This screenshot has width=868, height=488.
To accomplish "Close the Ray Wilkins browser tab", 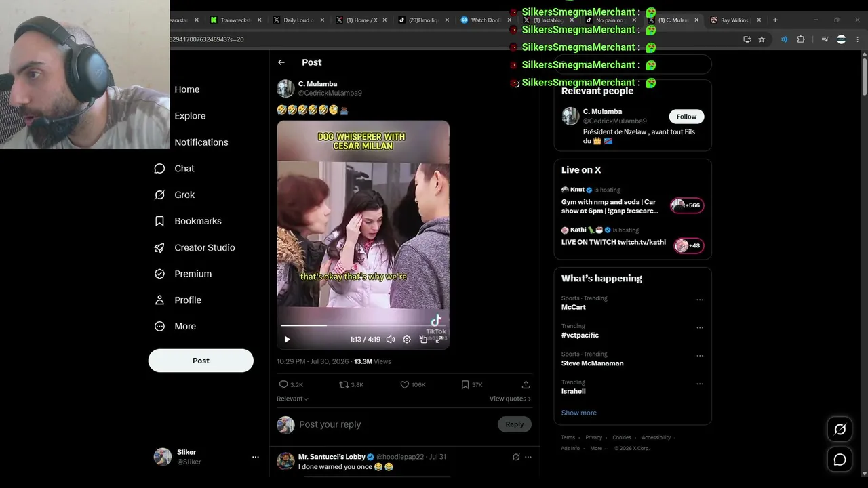I will 759,20.
